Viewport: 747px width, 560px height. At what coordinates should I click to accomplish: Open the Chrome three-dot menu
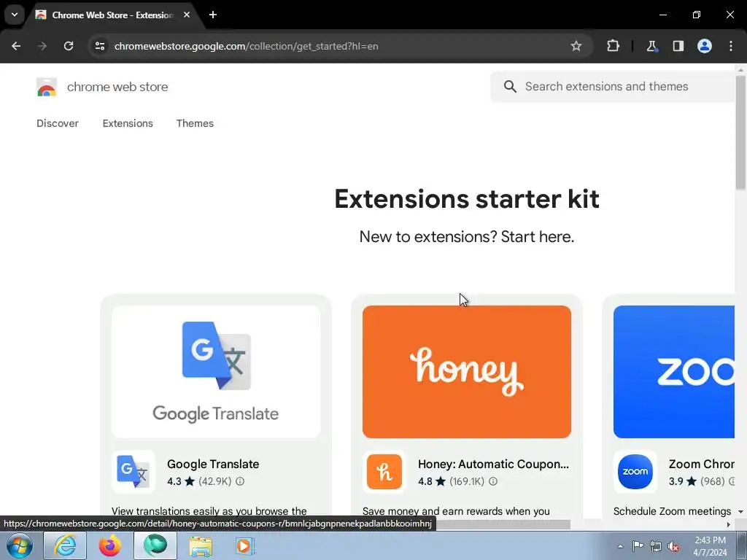click(731, 46)
